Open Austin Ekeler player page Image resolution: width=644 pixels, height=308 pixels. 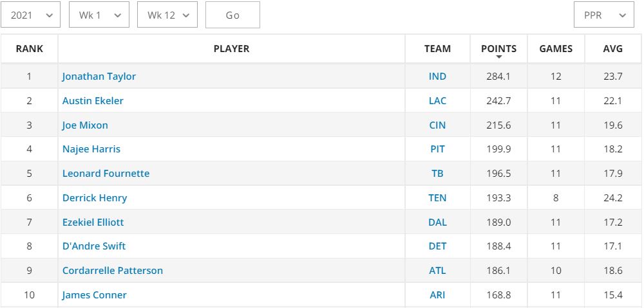coord(93,101)
